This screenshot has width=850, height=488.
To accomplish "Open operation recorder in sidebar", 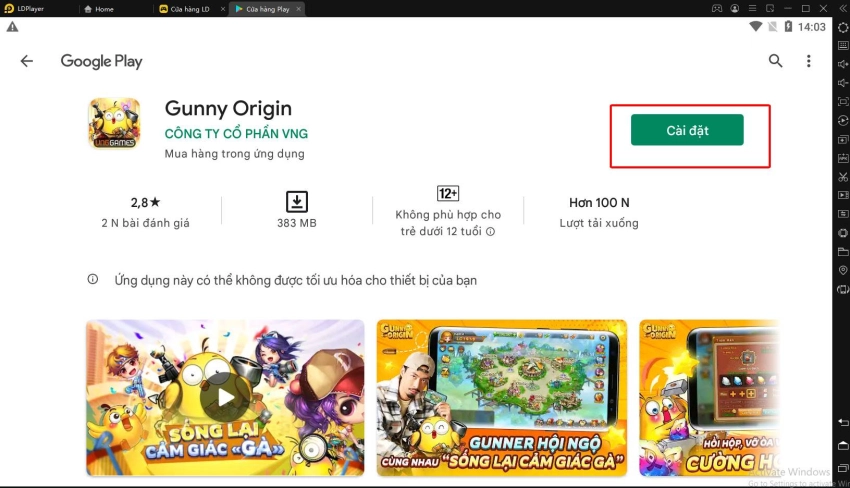I will point(843,120).
